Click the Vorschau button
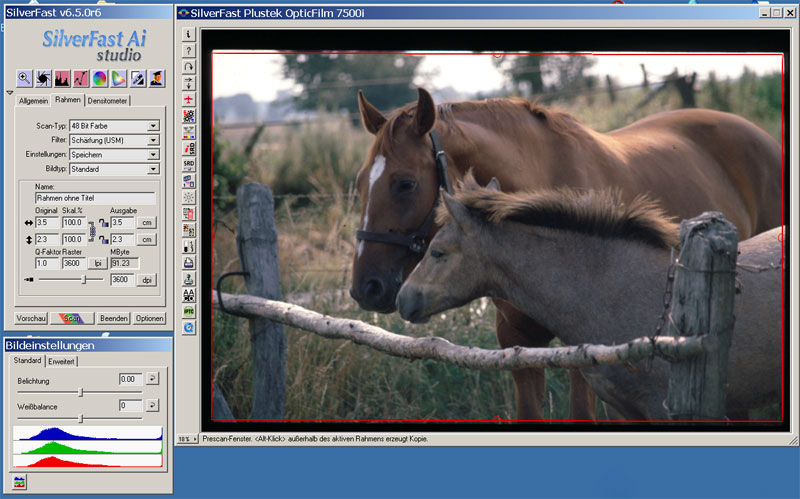Screen dimensions: 800x499 [x=31, y=318]
